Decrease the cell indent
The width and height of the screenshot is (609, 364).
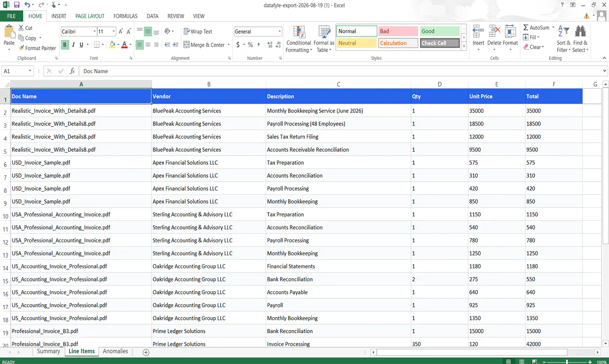[167, 45]
